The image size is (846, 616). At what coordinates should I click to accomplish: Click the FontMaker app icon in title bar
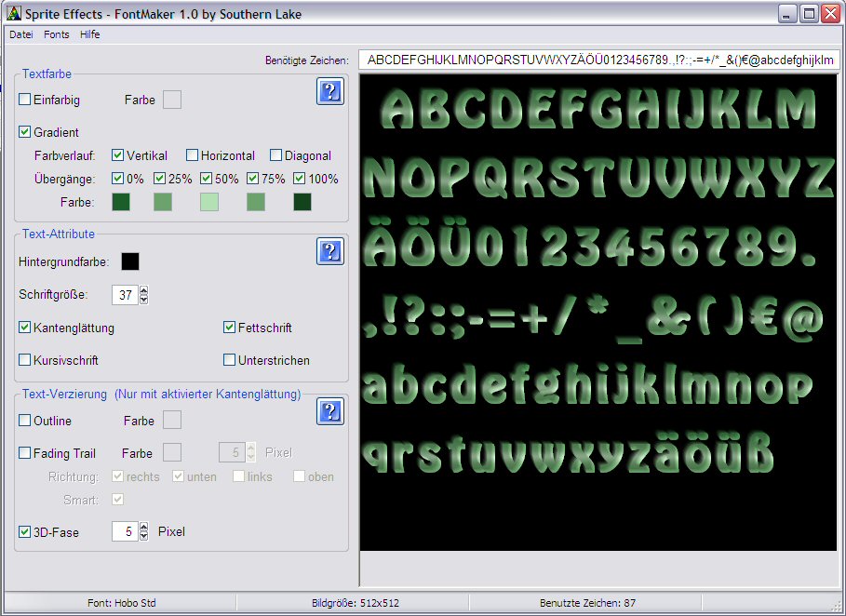coord(13,13)
